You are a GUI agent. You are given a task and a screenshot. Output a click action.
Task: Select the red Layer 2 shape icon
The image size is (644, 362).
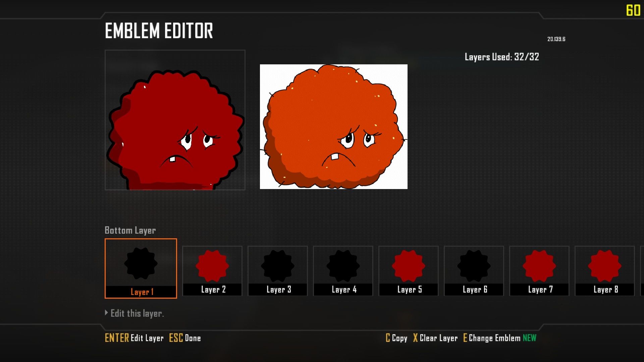[x=212, y=266]
